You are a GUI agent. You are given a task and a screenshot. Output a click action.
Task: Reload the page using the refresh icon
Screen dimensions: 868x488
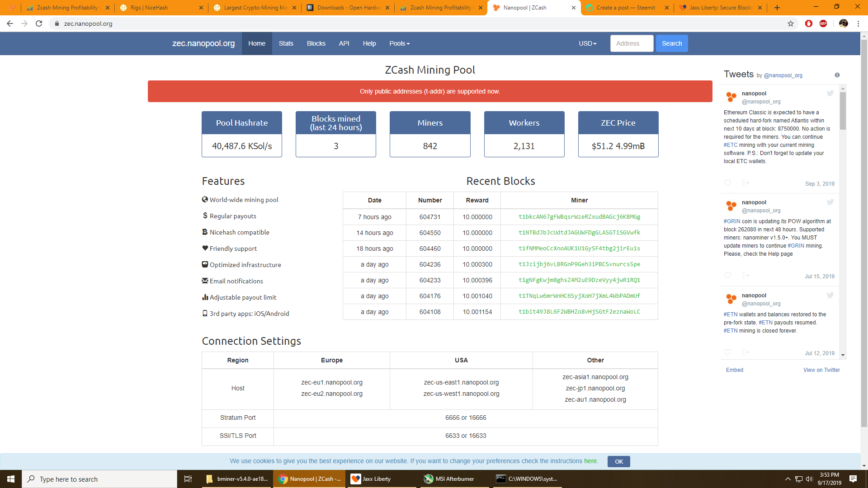(39, 23)
